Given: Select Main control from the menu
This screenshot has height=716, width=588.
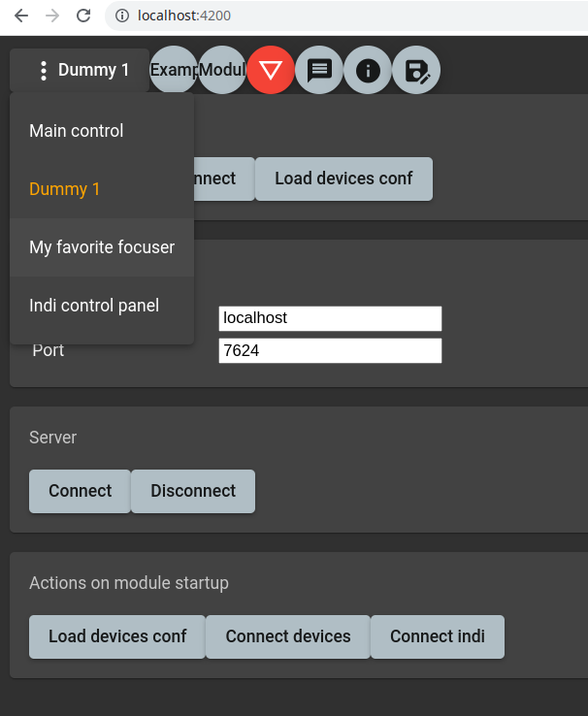Looking at the screenshot, I should pos(77,131).
